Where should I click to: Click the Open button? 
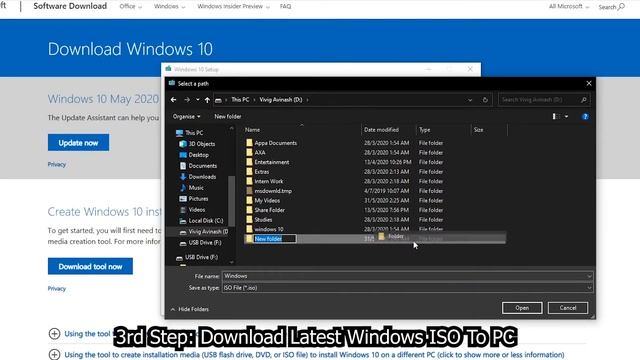522,308
